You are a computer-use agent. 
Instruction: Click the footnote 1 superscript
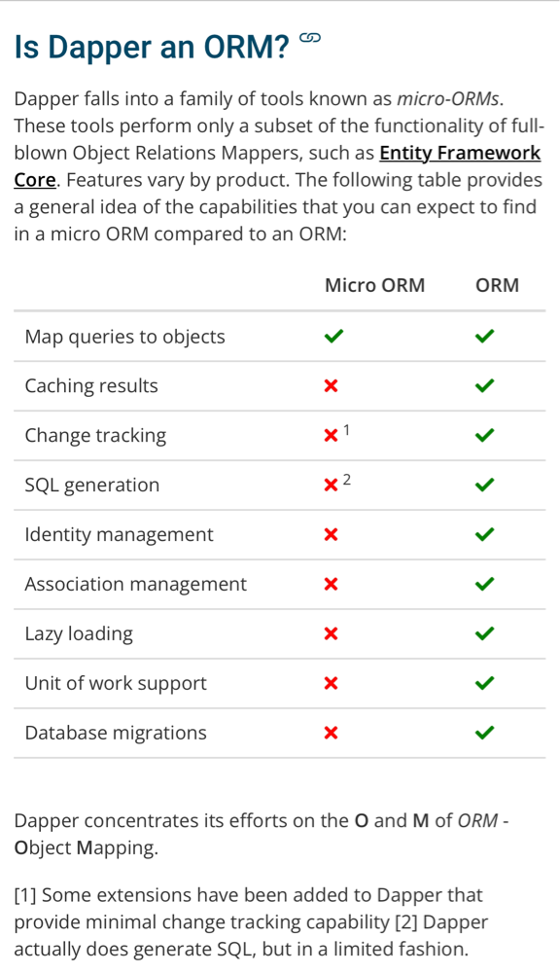coord(347,430)
